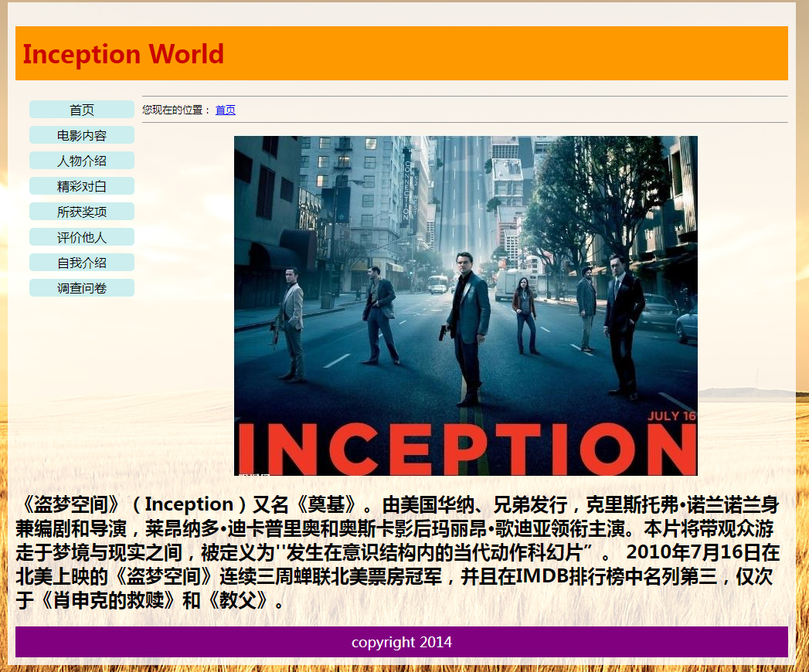Open the 首页 navigation menu item
The image size is (809, 672).
[82, 110]
